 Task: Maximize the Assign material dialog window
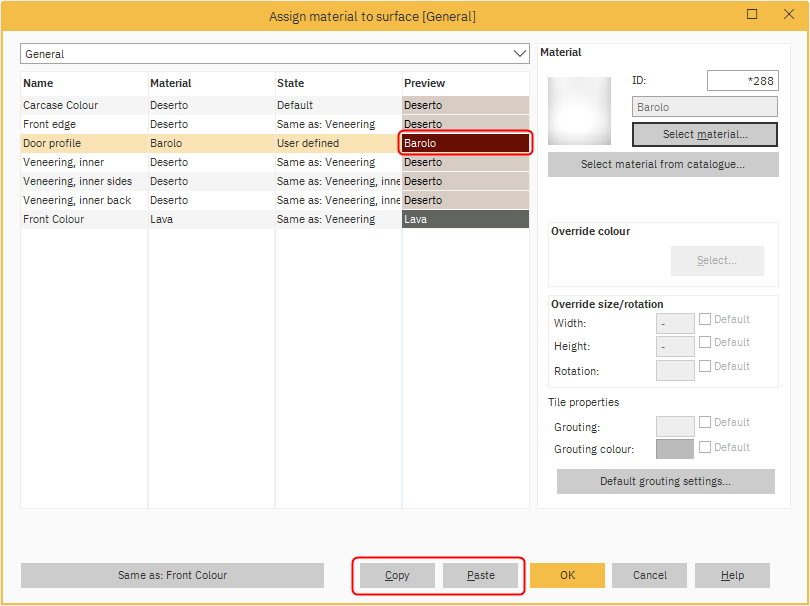pos(752,15)
